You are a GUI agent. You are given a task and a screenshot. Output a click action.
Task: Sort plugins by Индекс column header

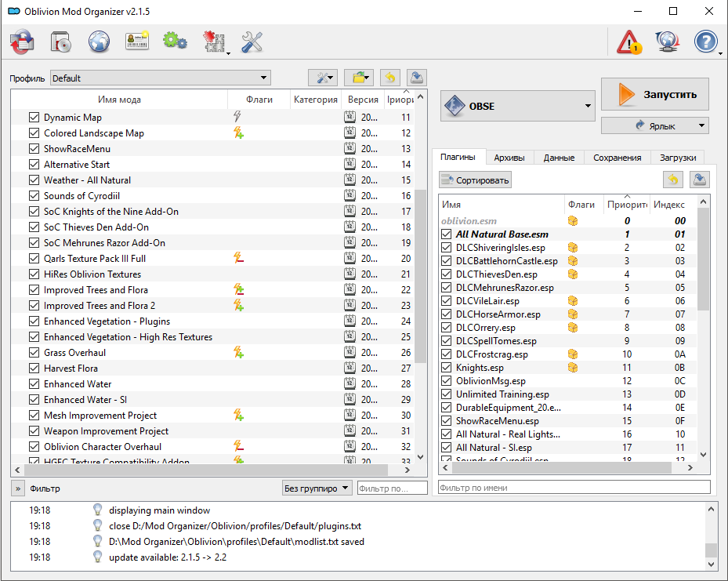click(x=669, y=205)
